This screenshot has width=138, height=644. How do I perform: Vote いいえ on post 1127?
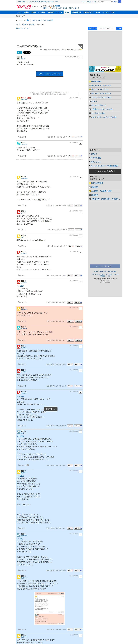click(x=78, y=276)
